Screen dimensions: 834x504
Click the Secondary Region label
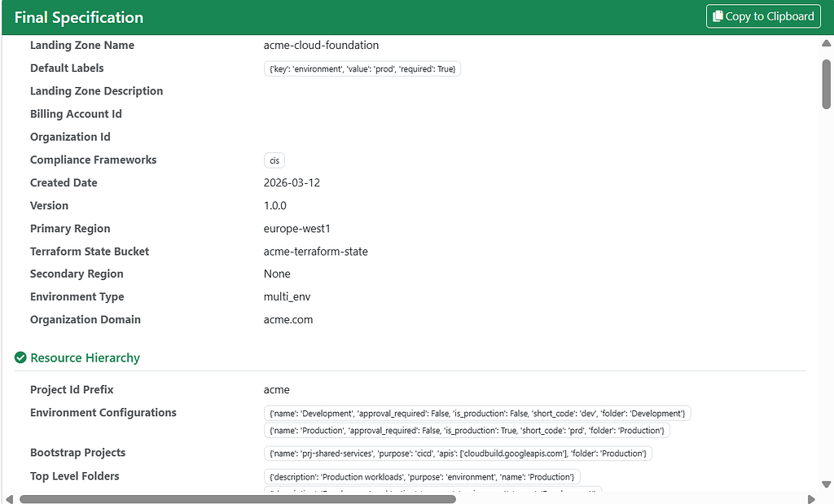click(77, 274)
